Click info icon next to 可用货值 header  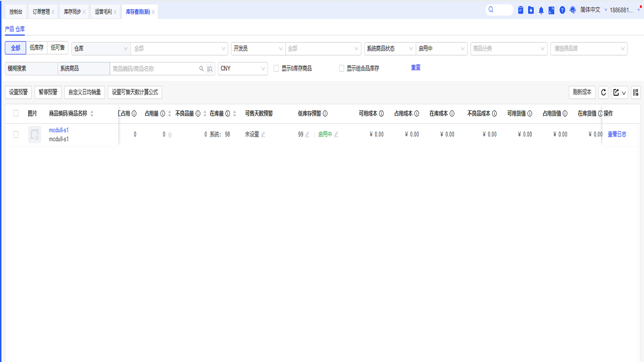530,113
